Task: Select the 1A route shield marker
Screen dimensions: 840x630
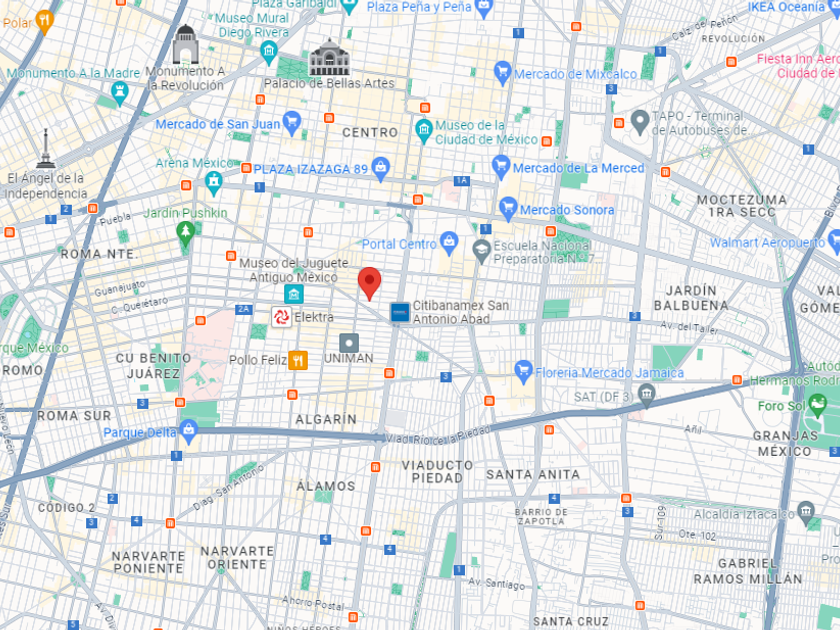Action: pyautogui.click(x=461, y=181)
